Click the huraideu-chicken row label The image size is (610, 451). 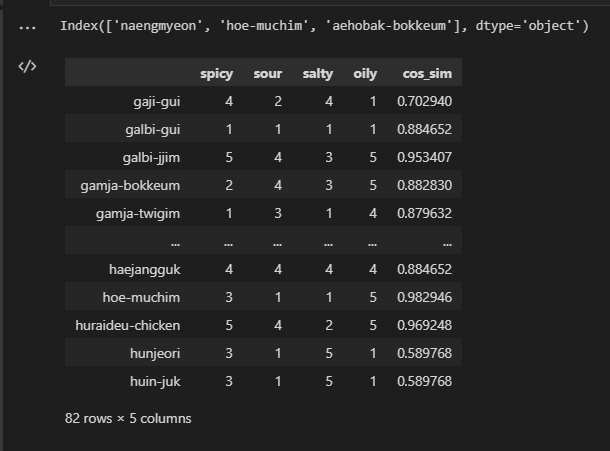(x=128, y=325)
